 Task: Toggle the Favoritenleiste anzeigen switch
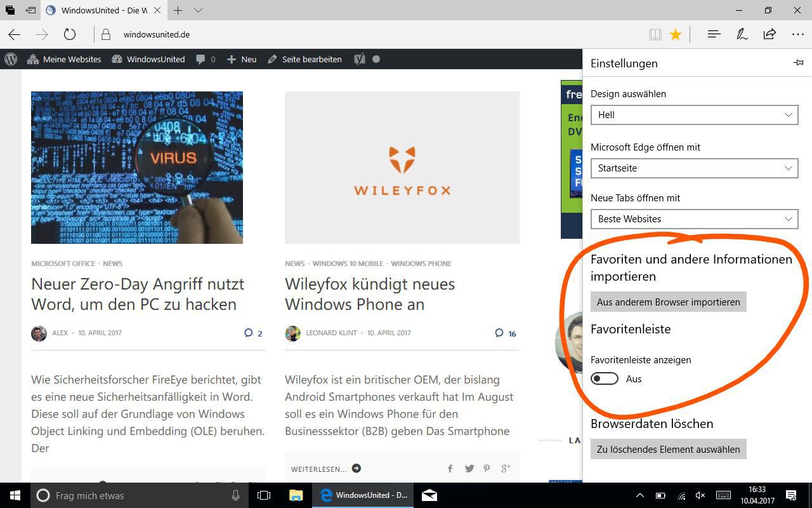pyautogui.click(x=605, y=378)
